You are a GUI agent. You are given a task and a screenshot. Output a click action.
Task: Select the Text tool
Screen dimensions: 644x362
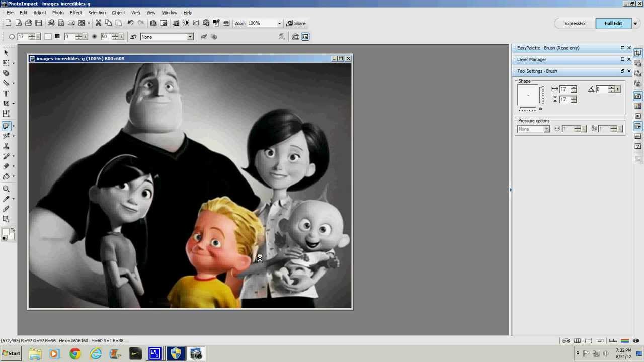tap(6, 93)
